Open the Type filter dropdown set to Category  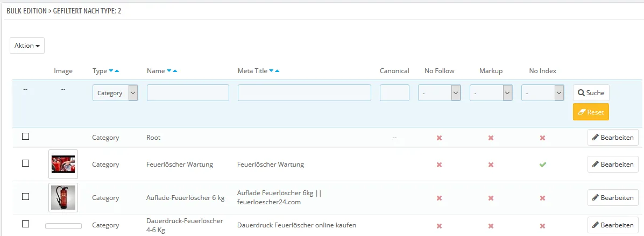point(116,93)
